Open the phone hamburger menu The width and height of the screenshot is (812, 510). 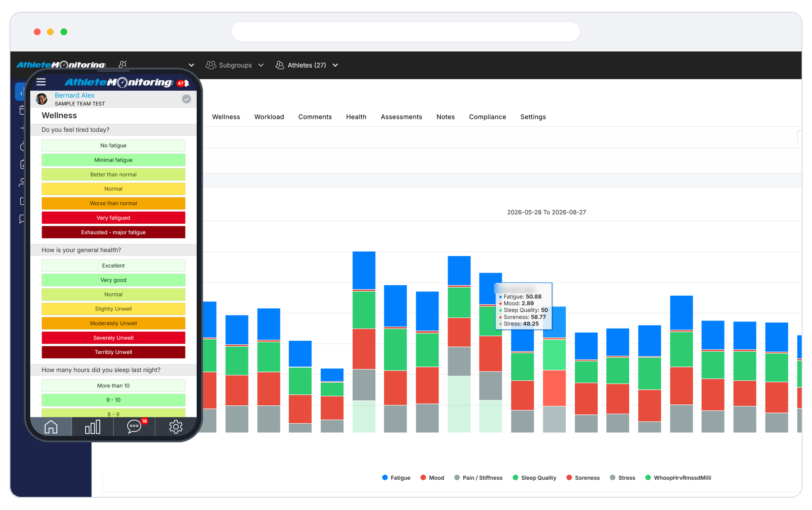point(41,82)
